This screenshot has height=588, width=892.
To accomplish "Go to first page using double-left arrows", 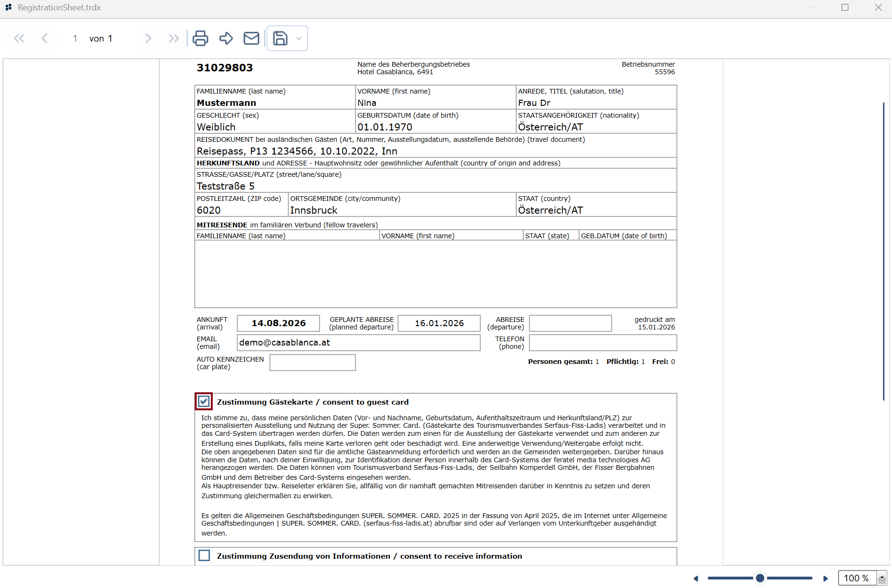I will click(19, 39).
